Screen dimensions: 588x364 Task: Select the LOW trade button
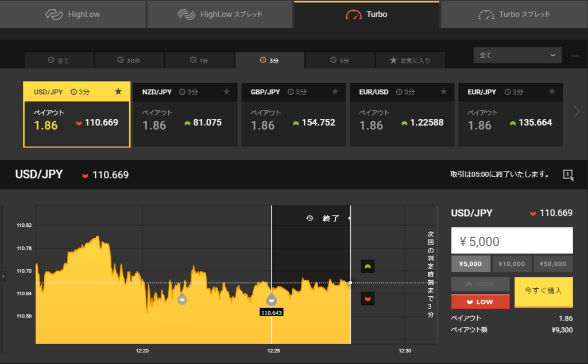tap(480, 301)
